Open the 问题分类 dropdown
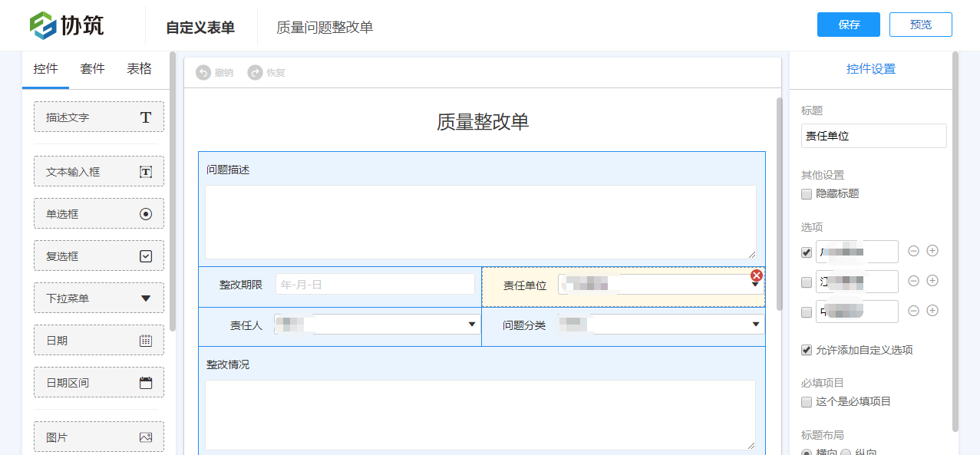 [755, 325]
